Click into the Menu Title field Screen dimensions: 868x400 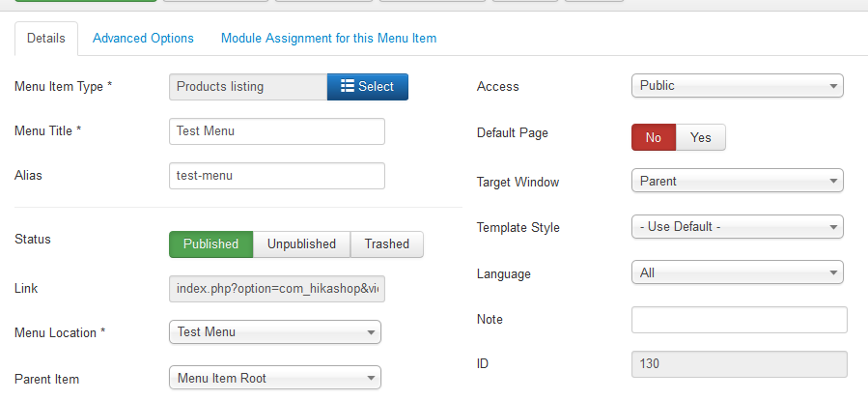tap(276, 131)
